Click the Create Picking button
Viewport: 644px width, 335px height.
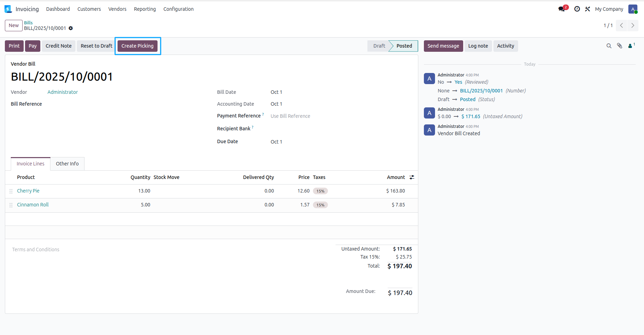137,46
